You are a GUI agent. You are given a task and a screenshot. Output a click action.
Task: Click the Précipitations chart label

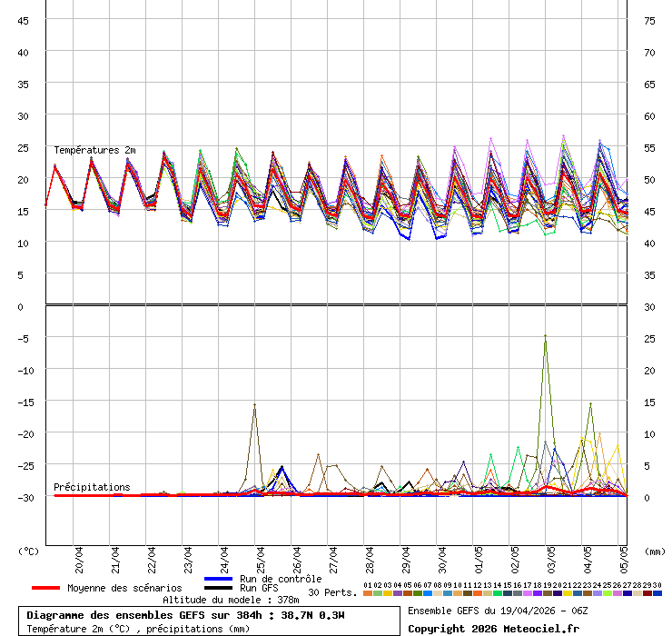pos(92,487)
